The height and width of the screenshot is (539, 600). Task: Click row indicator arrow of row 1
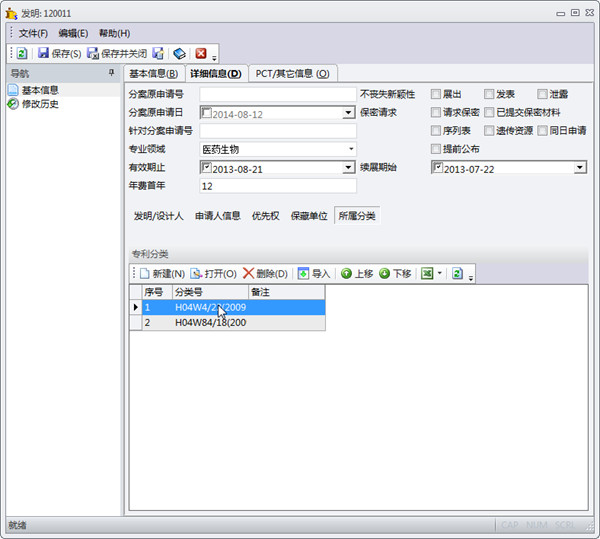[x=135, y=307]
